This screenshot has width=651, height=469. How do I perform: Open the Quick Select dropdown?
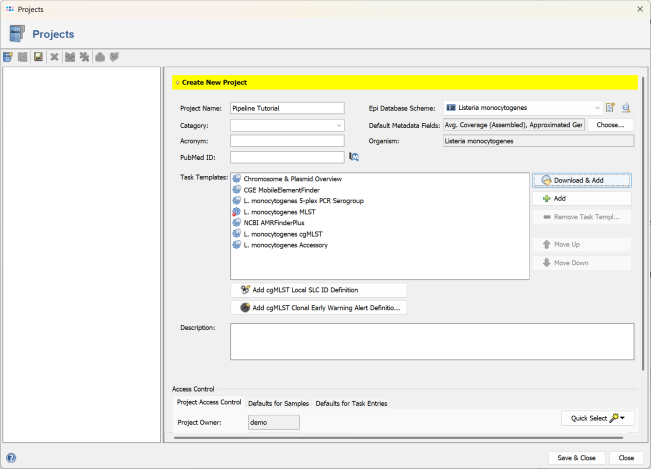(597, 418)
